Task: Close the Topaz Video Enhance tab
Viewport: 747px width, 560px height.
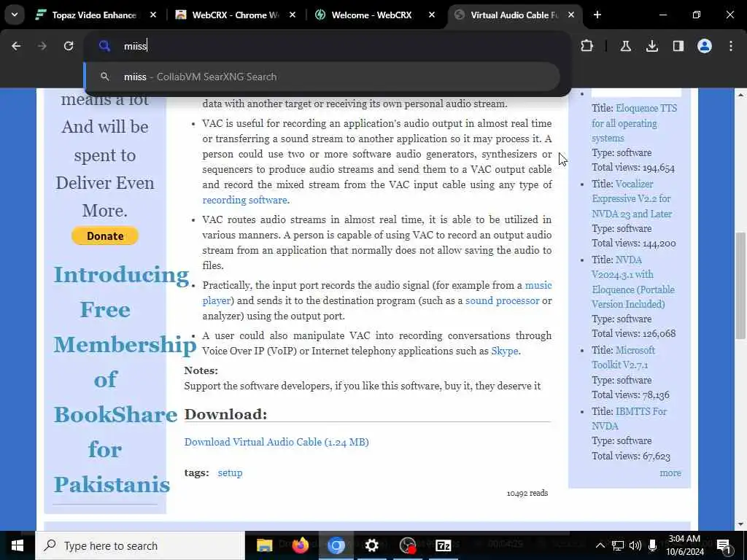Action: pos(153,15)
